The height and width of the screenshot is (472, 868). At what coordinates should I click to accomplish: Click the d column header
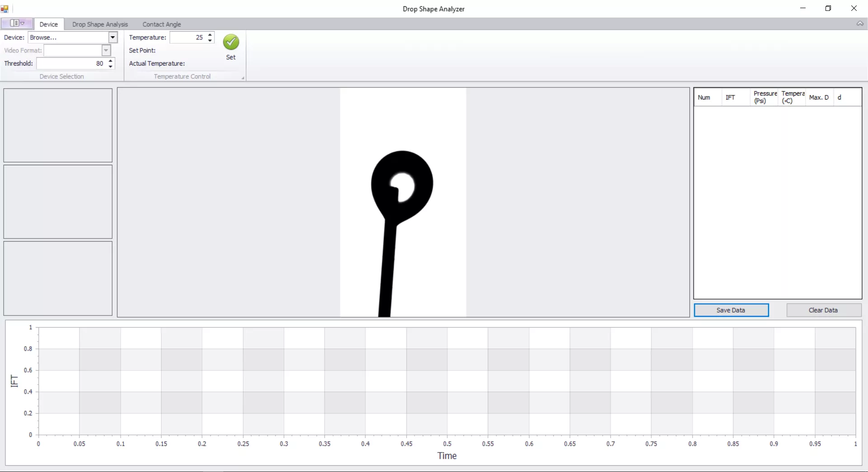click(x=847, y=97)
